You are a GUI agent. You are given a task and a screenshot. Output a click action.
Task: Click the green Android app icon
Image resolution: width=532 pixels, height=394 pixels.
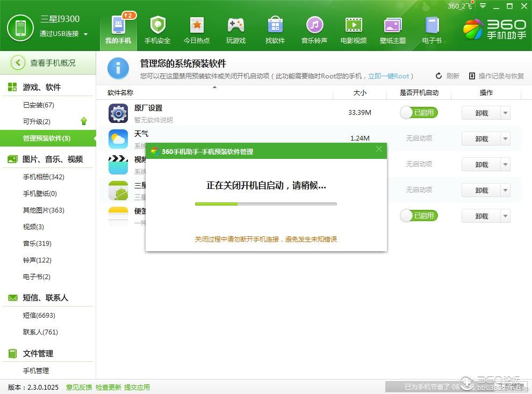(118, 191)
